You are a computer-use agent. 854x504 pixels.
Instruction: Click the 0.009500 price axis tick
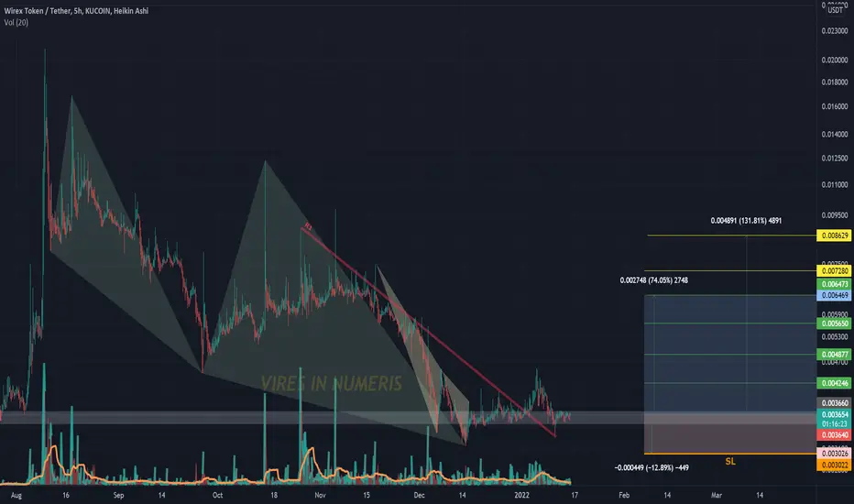click(x=835, y=215)
